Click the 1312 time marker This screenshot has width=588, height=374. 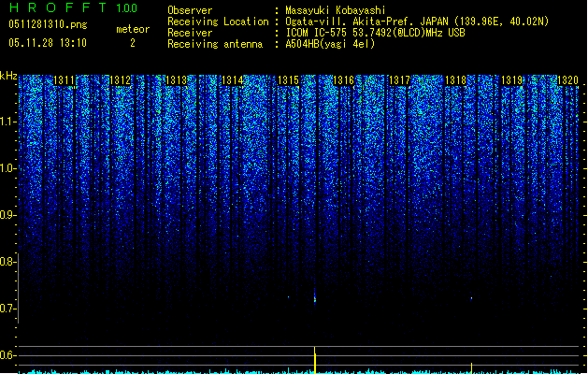(x=120, y=79)
